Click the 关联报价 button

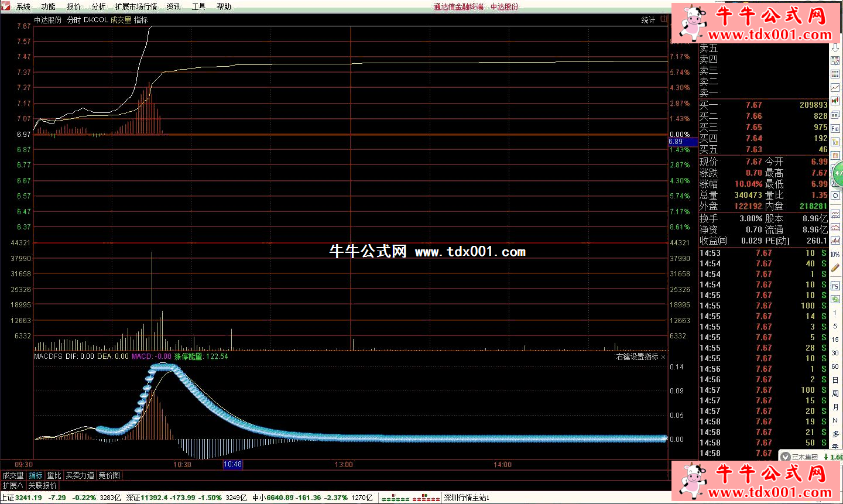43,485
